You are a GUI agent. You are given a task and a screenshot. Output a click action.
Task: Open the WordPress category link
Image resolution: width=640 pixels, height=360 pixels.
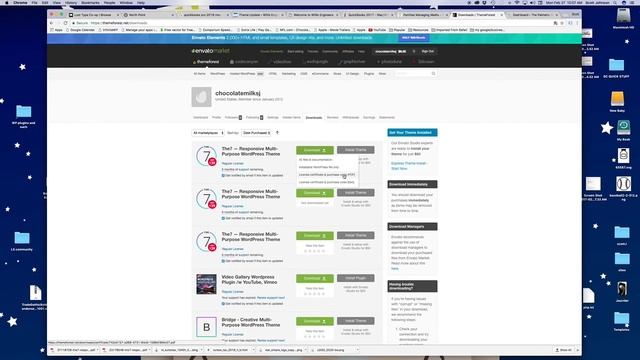click(x=218, y=73)
